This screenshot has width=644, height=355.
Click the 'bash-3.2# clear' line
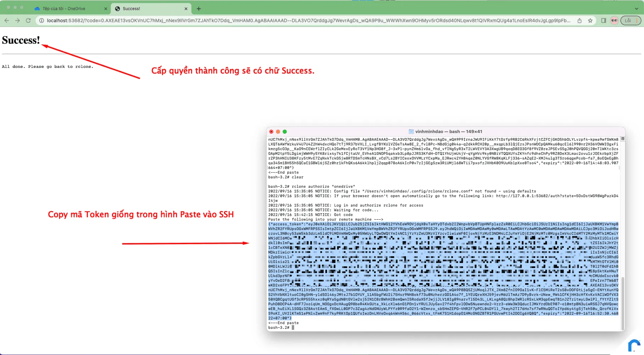(x=286, y=177)
